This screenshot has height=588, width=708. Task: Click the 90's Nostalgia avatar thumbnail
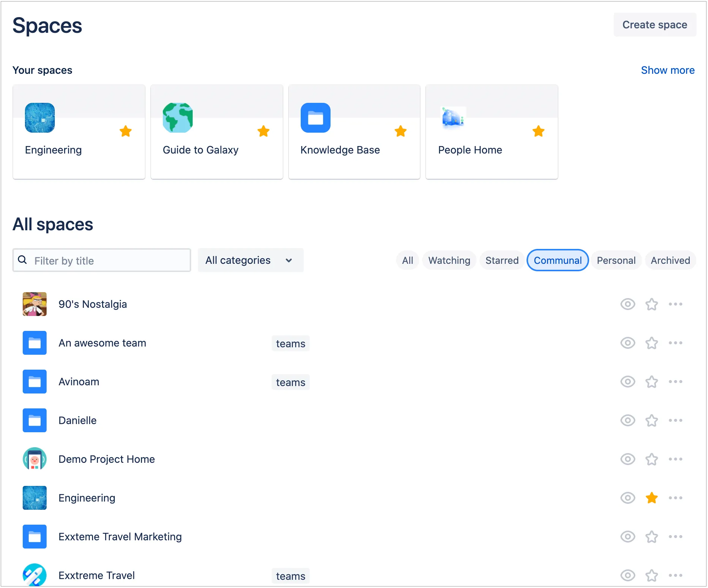[x=35, y=304]
